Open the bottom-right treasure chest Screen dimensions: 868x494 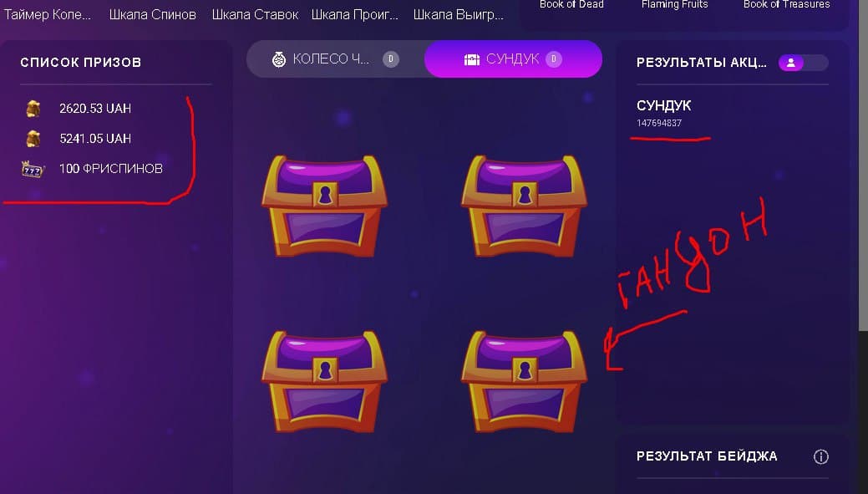click(x=524, y=382)
